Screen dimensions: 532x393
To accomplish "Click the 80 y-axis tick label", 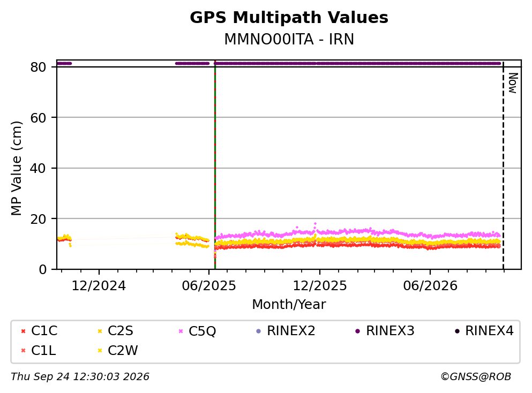I will tap(38, 67).
